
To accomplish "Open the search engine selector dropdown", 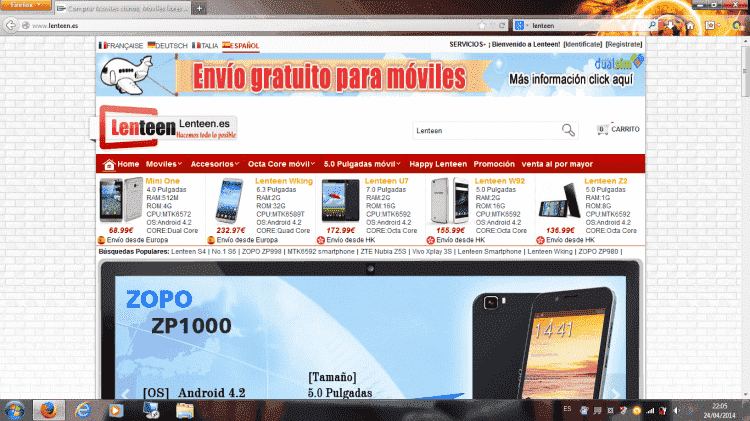I will [522, 25].
